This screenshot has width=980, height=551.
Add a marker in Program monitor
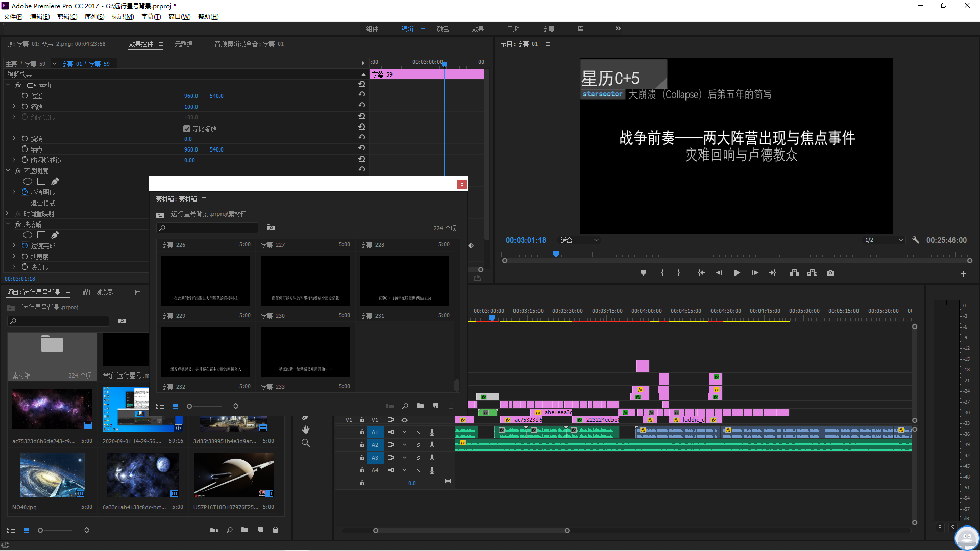pyautogui.click(x=643, y=273)
